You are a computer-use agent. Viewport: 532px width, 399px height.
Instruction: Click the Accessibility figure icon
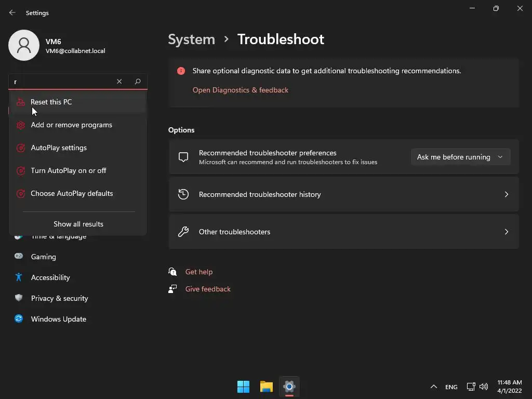[x=19, y=277]
